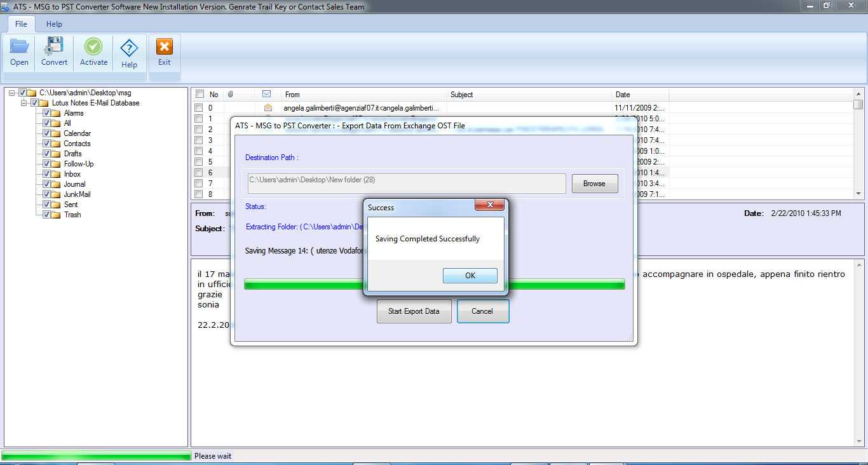
Task: Click the Destination Path input field
Action: click(x=407, y=184)
